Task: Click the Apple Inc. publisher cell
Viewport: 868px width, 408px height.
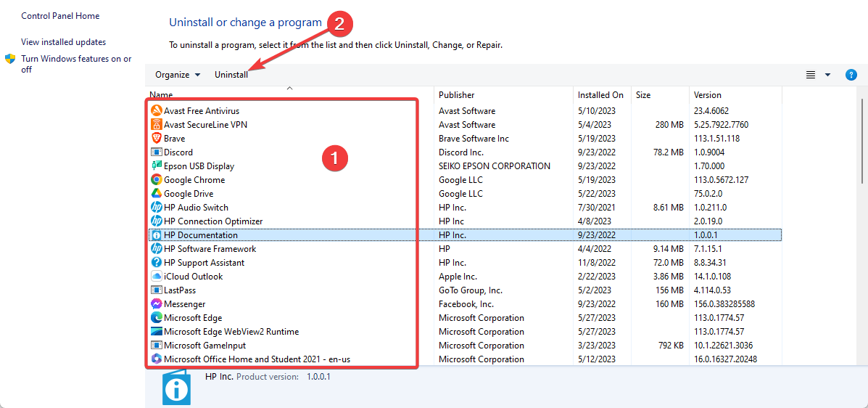Action: coord(458,276)
